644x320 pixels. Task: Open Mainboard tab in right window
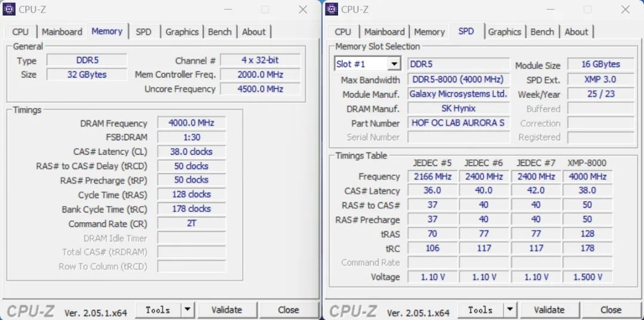point(385,32)
